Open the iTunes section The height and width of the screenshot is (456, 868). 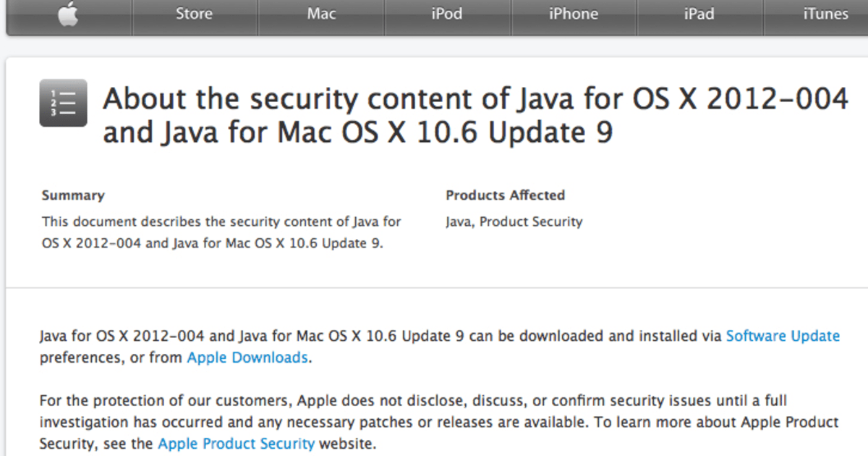[x=825, y=13]
